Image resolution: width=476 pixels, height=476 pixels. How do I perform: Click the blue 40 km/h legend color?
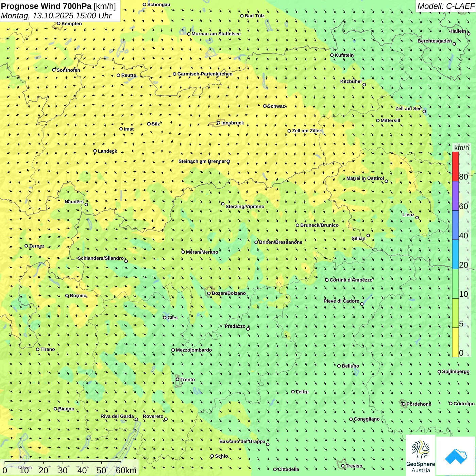pyautogui.click(x=455, y=225)
